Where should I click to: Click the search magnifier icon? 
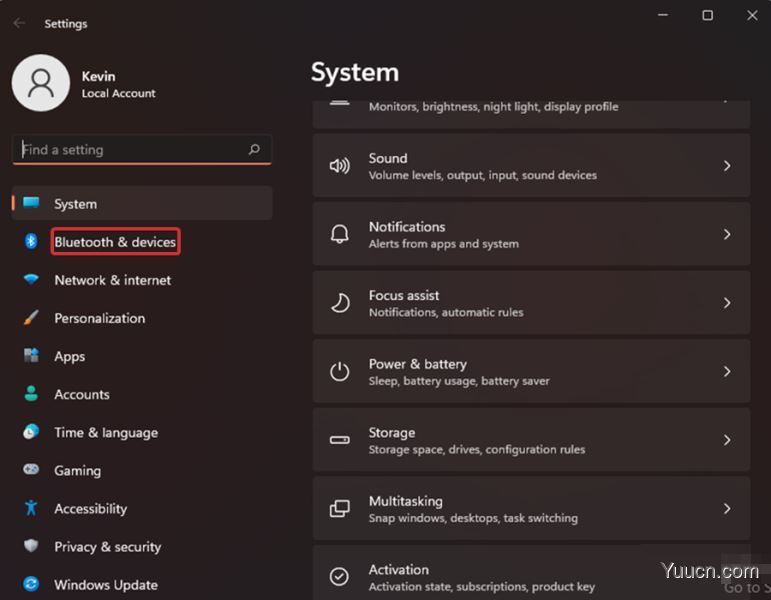tap(254, 150)
